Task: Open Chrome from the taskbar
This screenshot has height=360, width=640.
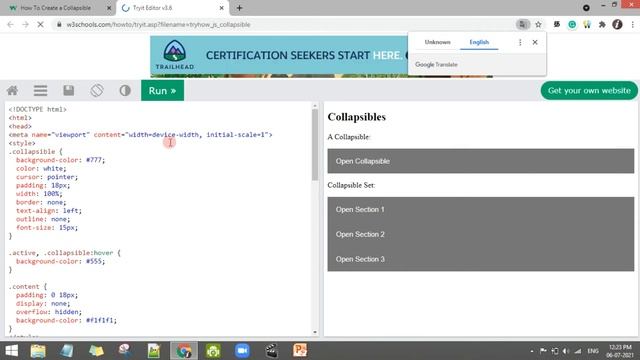Action: 184,351
